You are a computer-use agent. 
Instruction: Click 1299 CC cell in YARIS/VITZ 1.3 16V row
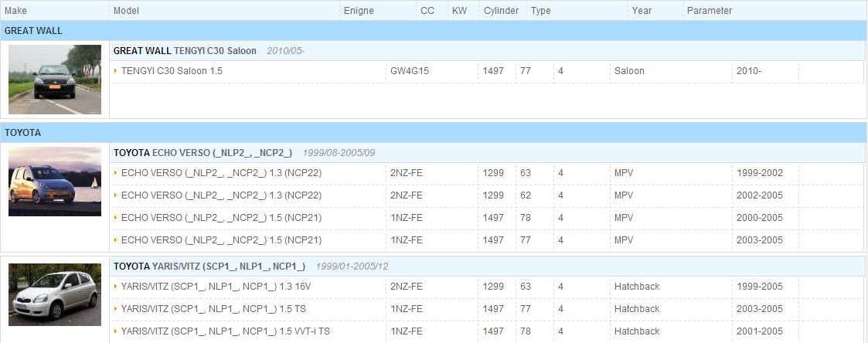pyautogui.click(x=493, y=287)
